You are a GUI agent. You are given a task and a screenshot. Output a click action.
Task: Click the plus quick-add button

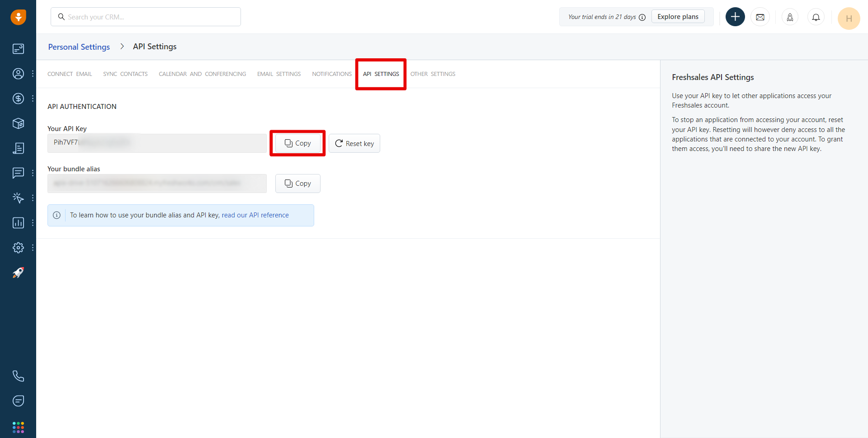[735, 17]
